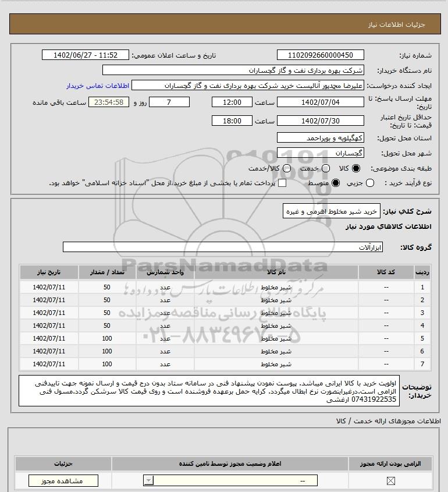This screenshot has width=448, height=492.
Task: Click شیر مخلوط in row 7
Action: pos(276,364)
